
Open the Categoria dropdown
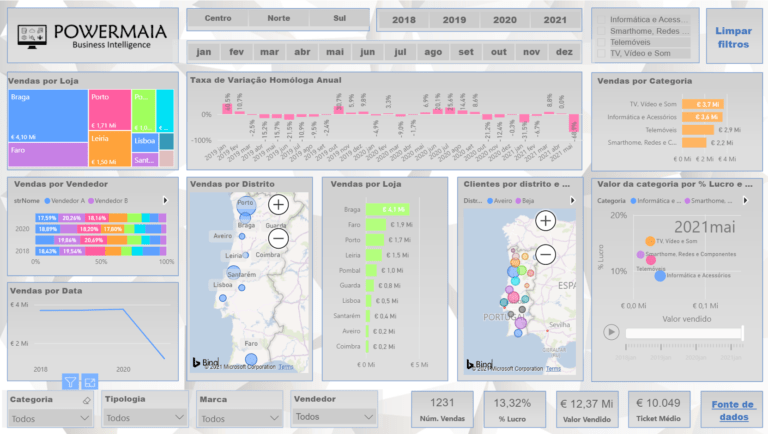click(50, 418)
